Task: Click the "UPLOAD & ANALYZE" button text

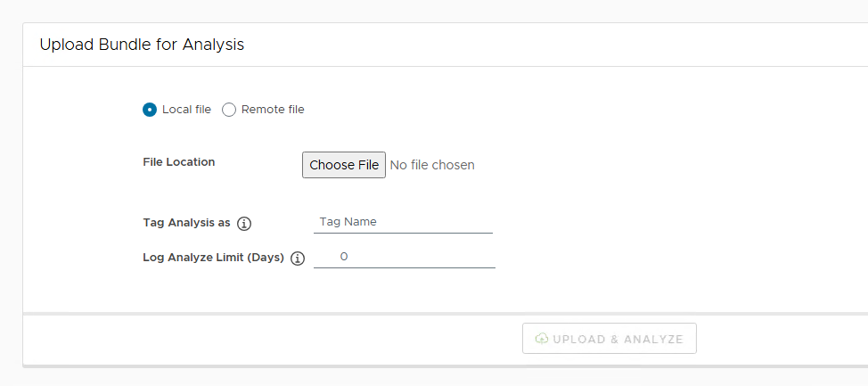Action: 618,339
